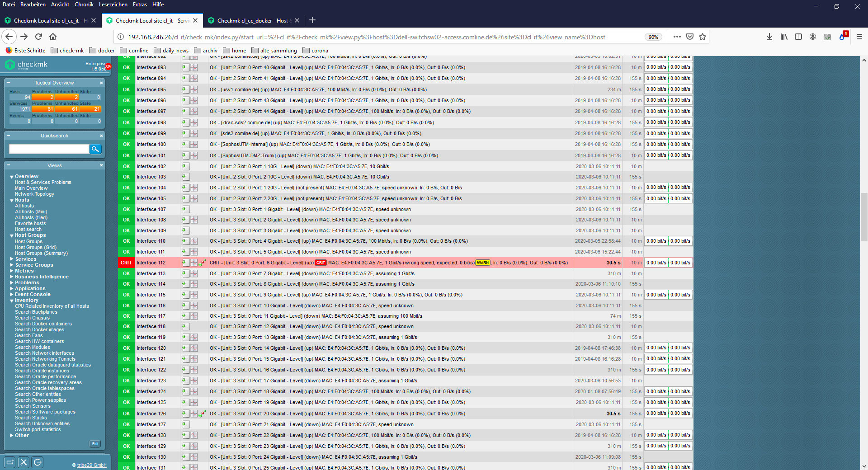This screenshot has width=868, height=470.
Task: Collapse the Host Groups tree section
Action: tap(12, 235)
